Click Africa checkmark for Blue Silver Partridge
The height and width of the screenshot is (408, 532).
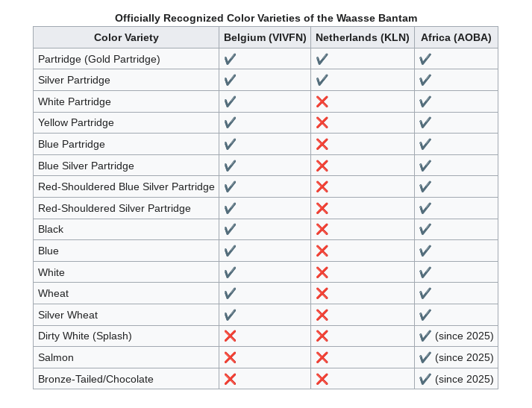coord(425,166)
